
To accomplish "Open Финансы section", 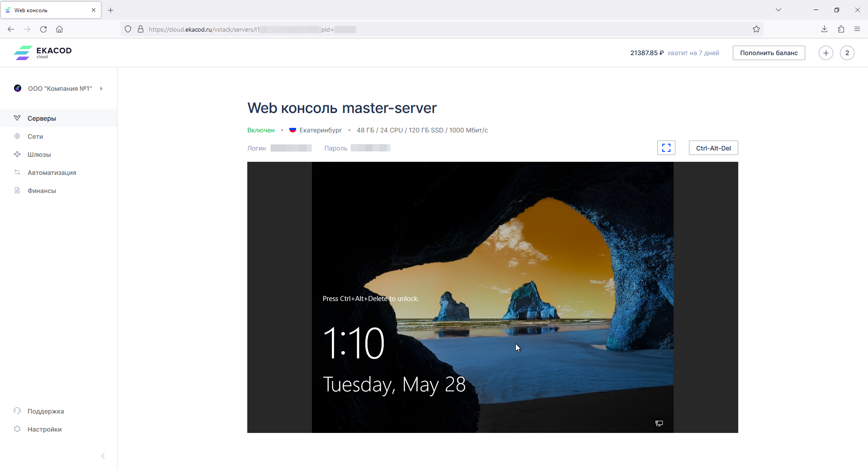I will pos(42,191).
